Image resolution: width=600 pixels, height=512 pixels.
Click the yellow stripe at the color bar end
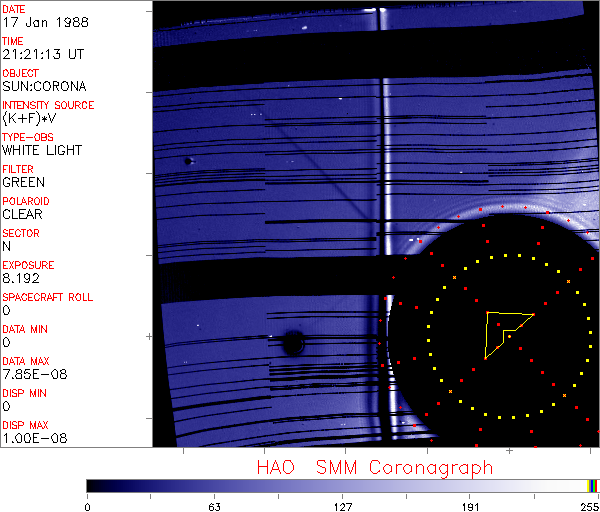click(589, 486)
